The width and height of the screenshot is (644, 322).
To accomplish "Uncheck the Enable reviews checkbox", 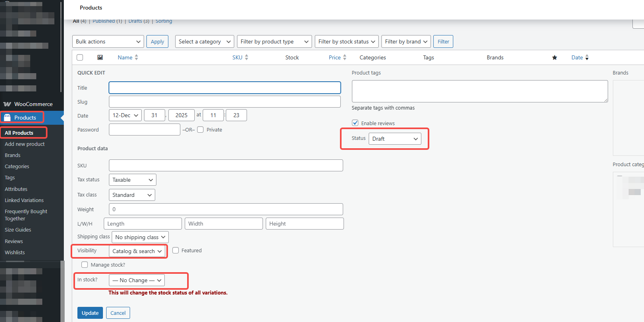I will (x=355, y=123).
